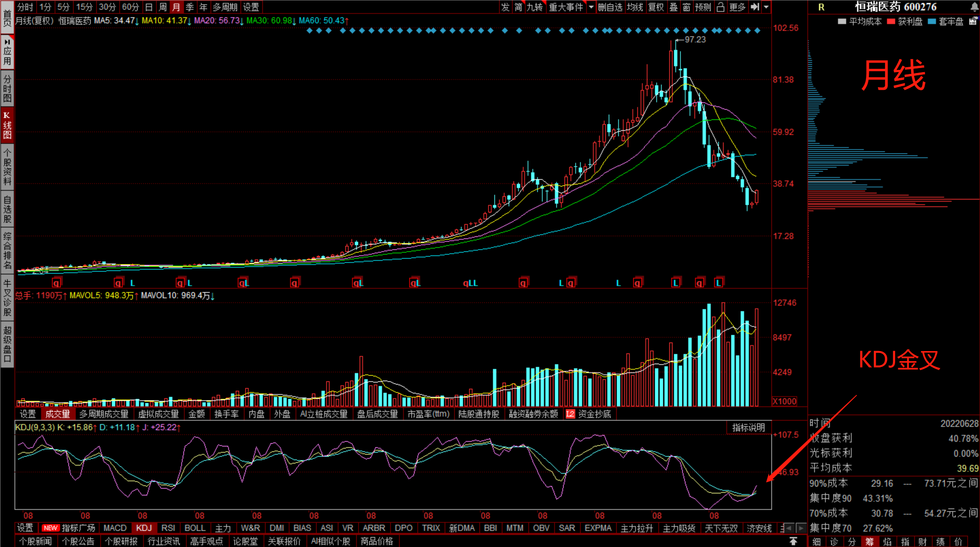Click the 删自选 button

(610, 7)
